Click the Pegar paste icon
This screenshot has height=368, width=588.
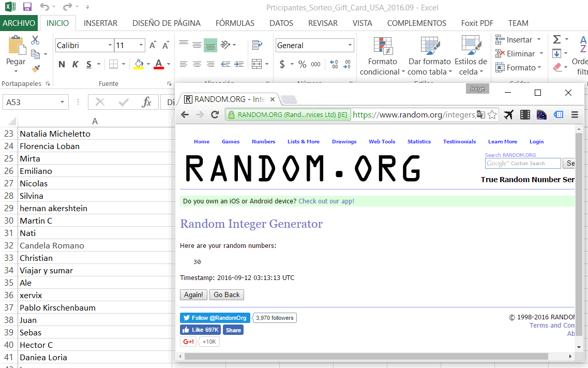point(16,46)
